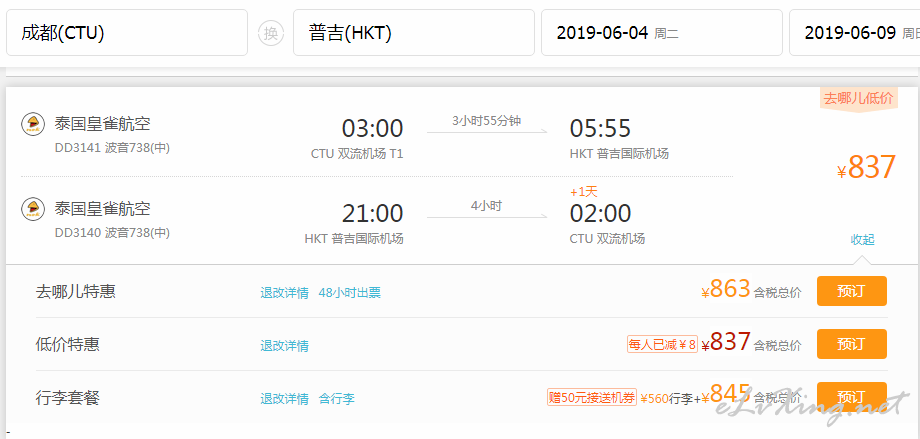Edit destination city 普吉(HKT) field
Image resolution: width=920 pixels, height=439 pixels.
click(414, 33)
